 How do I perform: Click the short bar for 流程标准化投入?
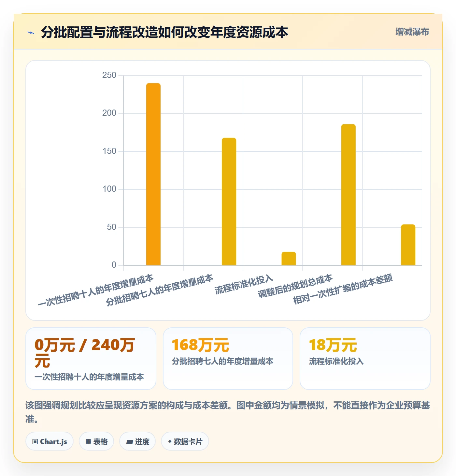coord(289,259)
